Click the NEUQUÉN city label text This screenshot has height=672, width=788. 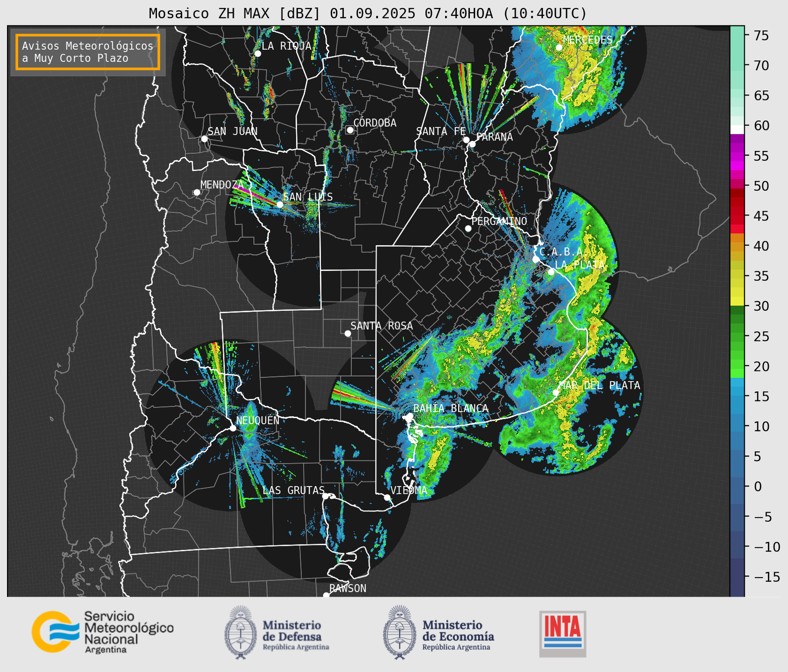tap(257, 420)
